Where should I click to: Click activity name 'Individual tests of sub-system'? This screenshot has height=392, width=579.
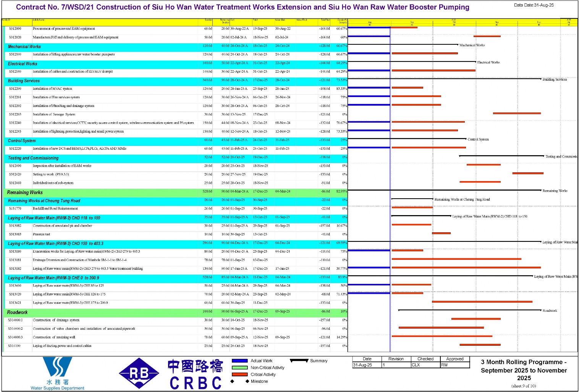pos(53,183)
